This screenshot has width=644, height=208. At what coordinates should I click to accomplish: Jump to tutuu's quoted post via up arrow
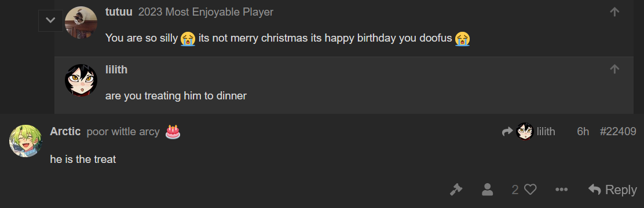(614, 12)
